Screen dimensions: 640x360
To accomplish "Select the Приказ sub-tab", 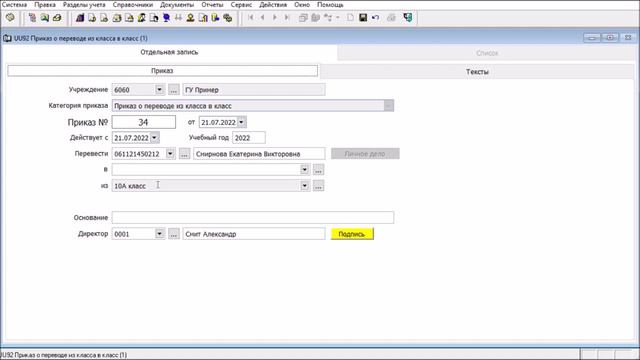I will [162, 71].
